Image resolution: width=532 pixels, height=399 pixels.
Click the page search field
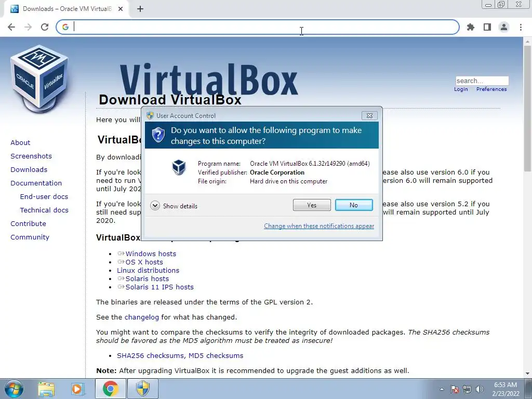(x=482, y=81)
